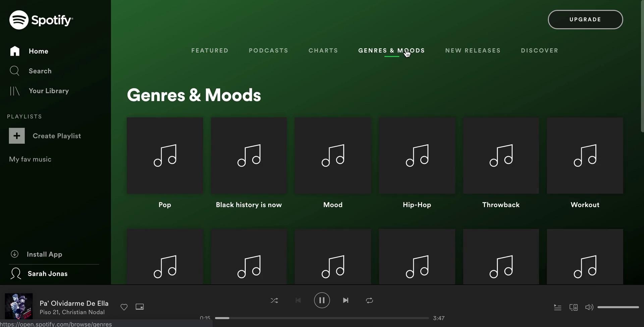
Task: Open the Black history is now tile
Action: 249,155
